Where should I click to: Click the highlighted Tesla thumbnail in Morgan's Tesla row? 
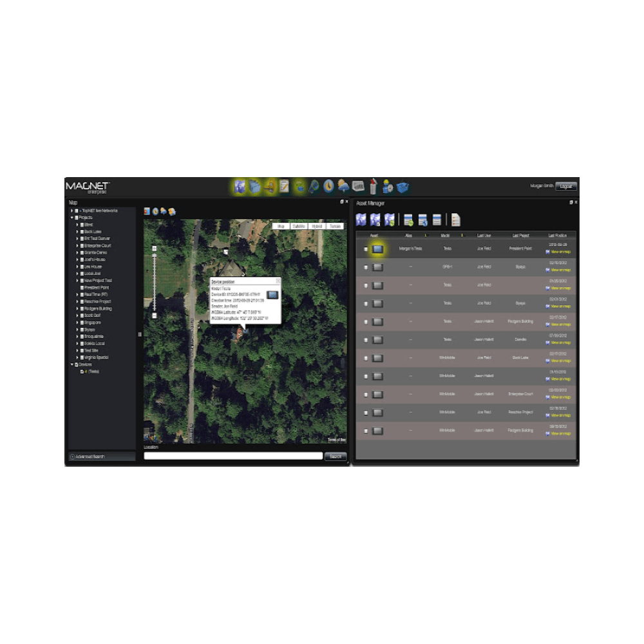point(377,249)
